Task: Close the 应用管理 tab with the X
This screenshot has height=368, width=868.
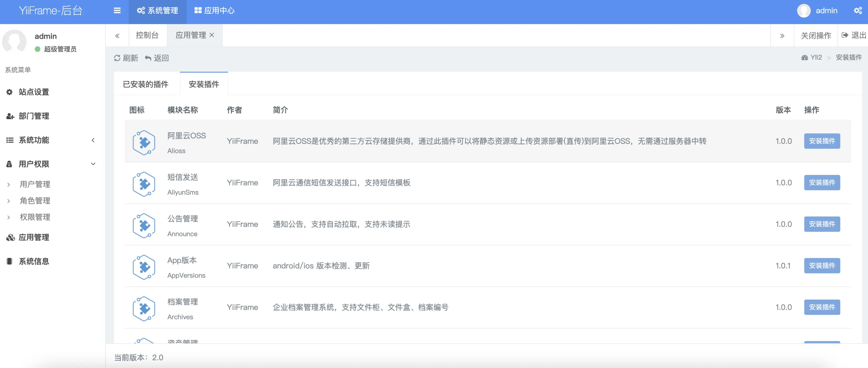Action: [212, 35]
